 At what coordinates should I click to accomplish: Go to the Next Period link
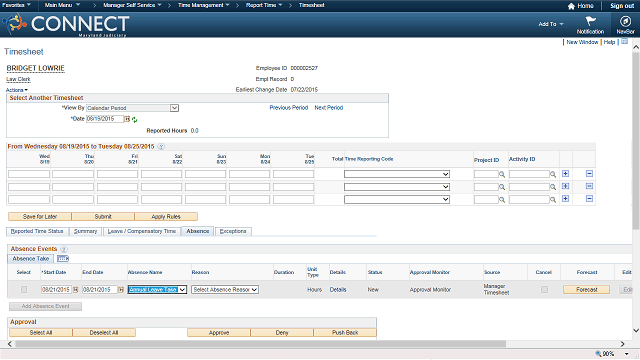click(x=329, y=108)
